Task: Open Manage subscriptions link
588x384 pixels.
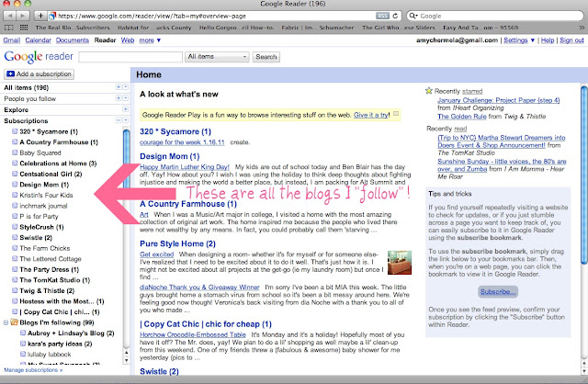Action: pos(33,369)
